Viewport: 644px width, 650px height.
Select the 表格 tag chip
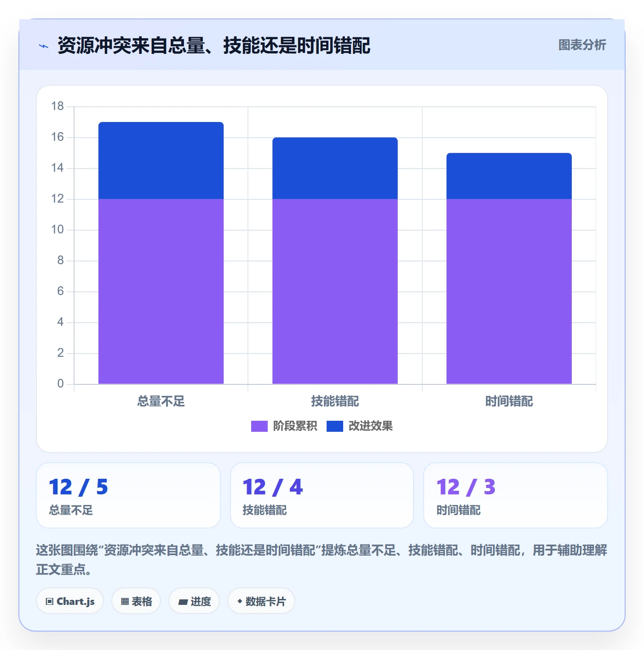[136, 601]
